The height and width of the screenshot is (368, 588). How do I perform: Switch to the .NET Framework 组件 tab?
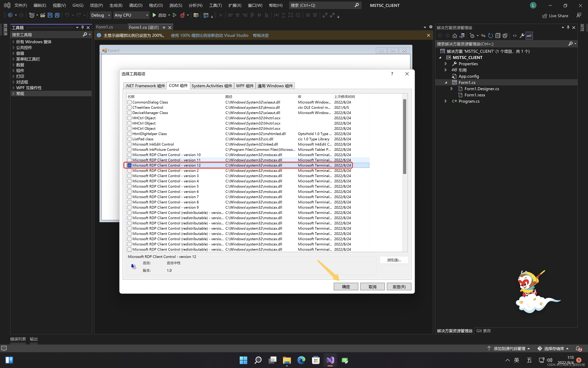pyautogui.click(x=145, y=86)
